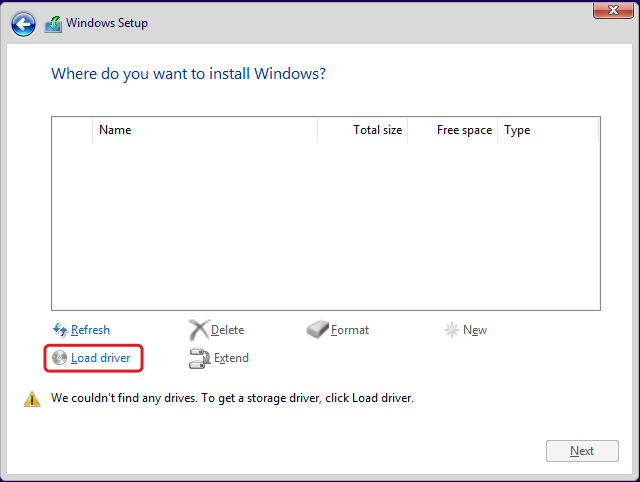The image size is (640, 482).
Task: Select the New partition option
Action: (x=475, y=330)
